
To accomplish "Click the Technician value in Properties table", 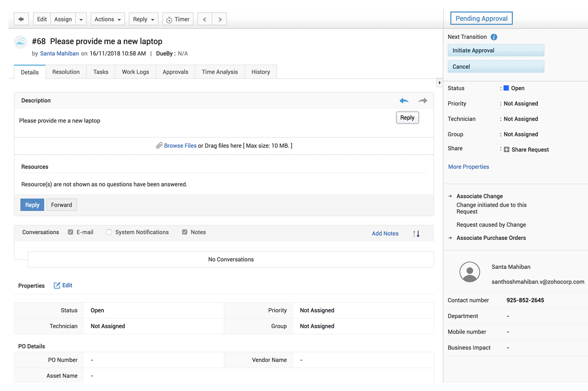I will 108,326.
